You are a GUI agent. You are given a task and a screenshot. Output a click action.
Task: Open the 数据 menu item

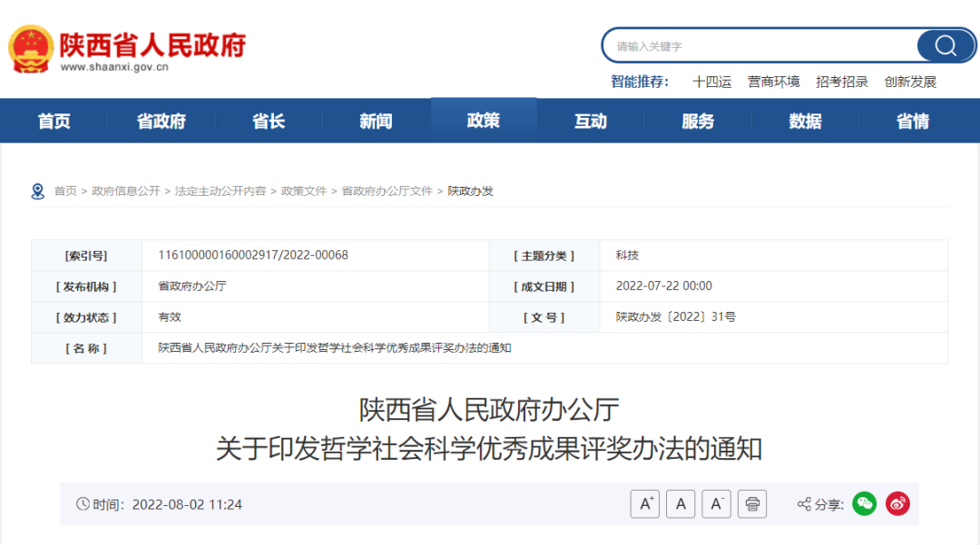[804, 120]
